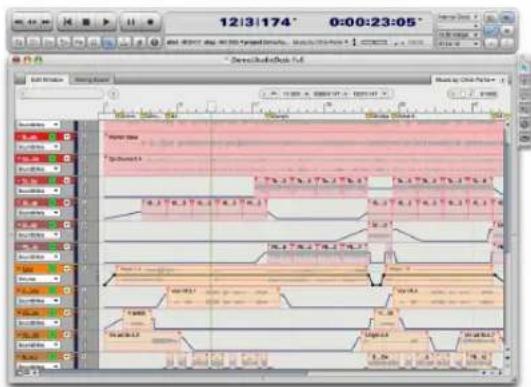
Task: Click the top icon in the right-edge tool strip
Action: pyautogui.click(x=525, y=68)
